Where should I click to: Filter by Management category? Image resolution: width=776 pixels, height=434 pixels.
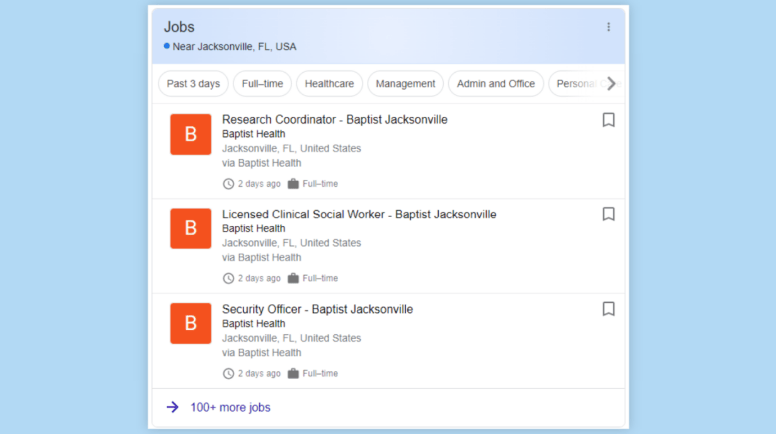pyautogui.click(x=405, y=84)
